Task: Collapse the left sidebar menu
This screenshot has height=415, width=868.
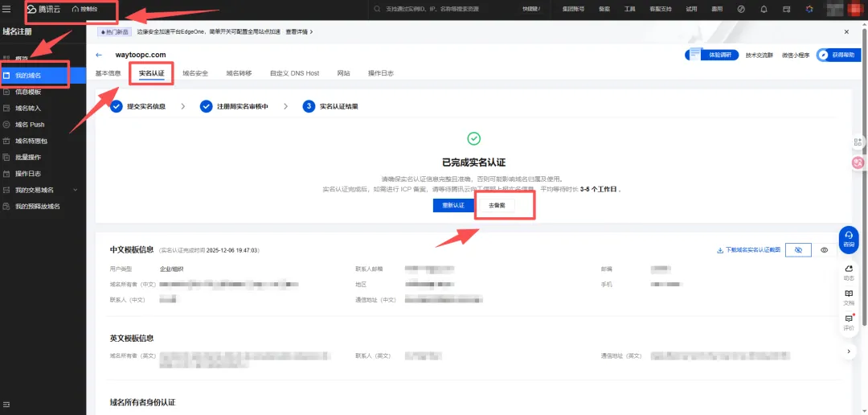Action: 7,403
